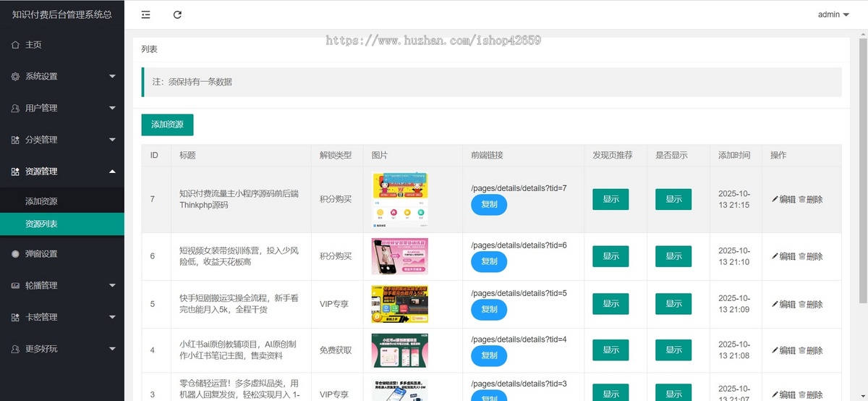Click 免费获取 cell in row 4
The height and width of the screenshot is (401, 868).
(x=336, y=350)
